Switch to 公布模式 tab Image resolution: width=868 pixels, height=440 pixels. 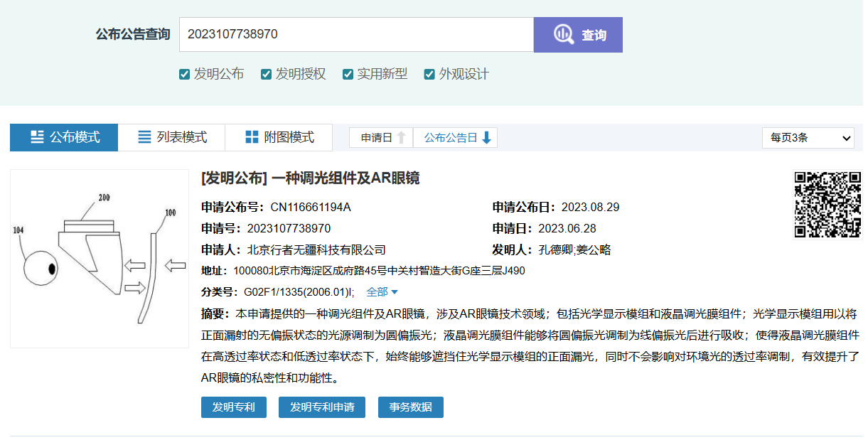coord(64,138)
